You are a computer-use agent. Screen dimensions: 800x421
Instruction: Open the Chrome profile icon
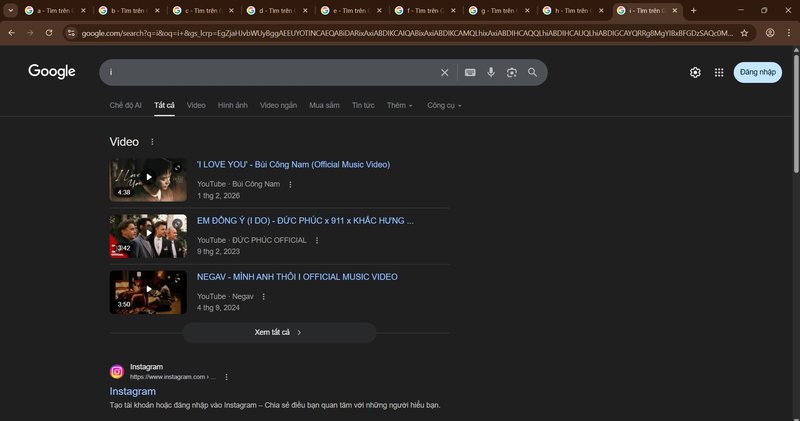tap(770, 33)
